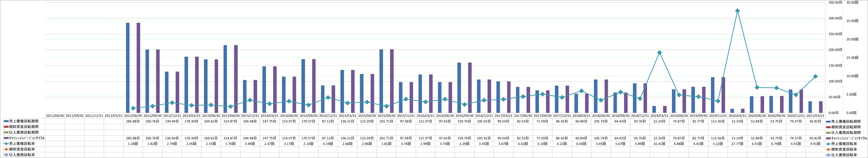The width and height of the screenshot is (868, 158).
Task: Click 214.87日 in the 売上債権回転期間 row
Action: click(231, 121)
